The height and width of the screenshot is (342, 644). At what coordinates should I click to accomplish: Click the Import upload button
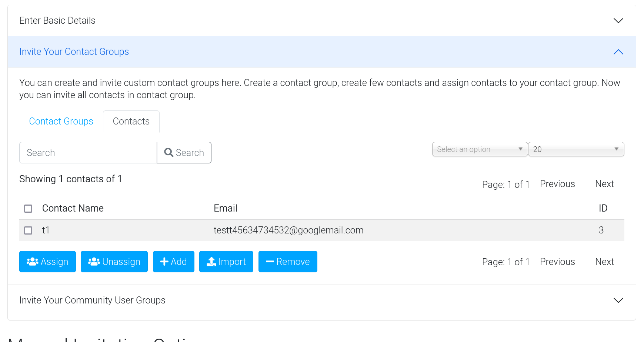coord(226,262)
